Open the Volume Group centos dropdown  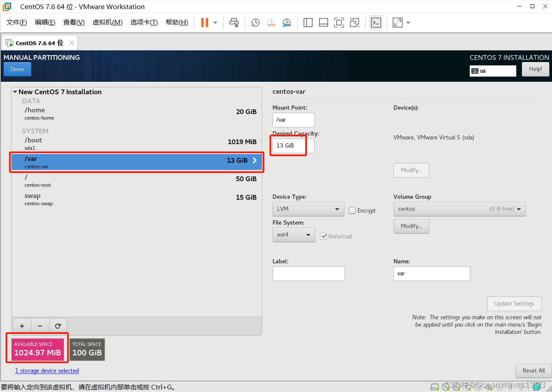tap(460, 209)
